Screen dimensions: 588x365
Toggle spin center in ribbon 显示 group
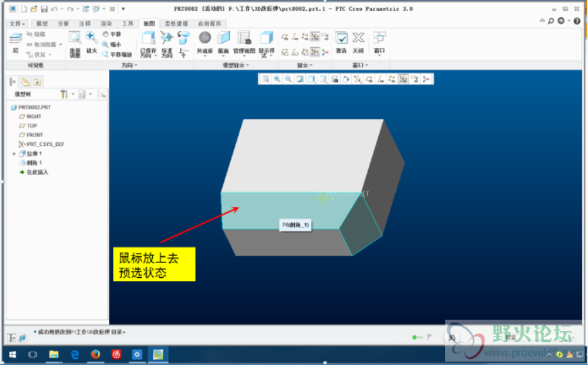point(325,53)
